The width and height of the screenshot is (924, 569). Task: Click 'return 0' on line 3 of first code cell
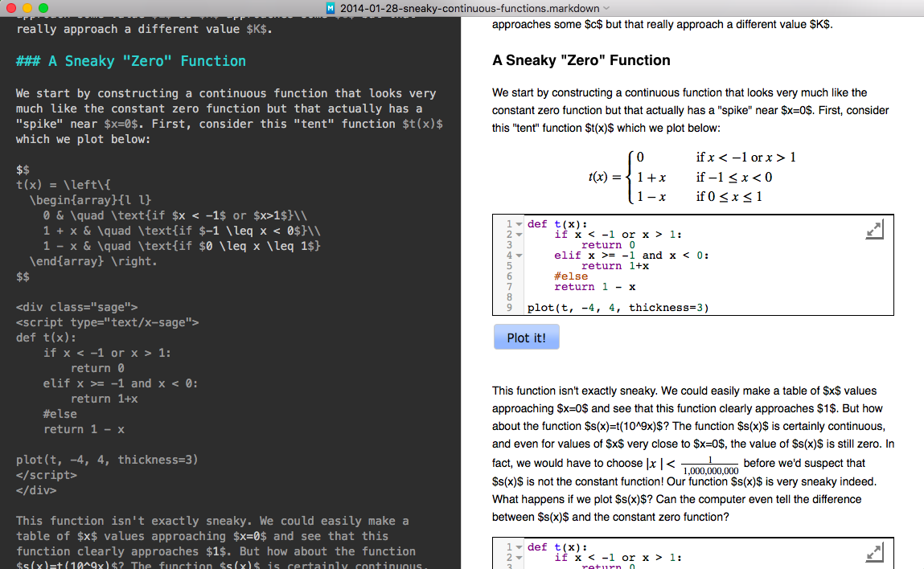pyautogui.click(x=608, y=245)
